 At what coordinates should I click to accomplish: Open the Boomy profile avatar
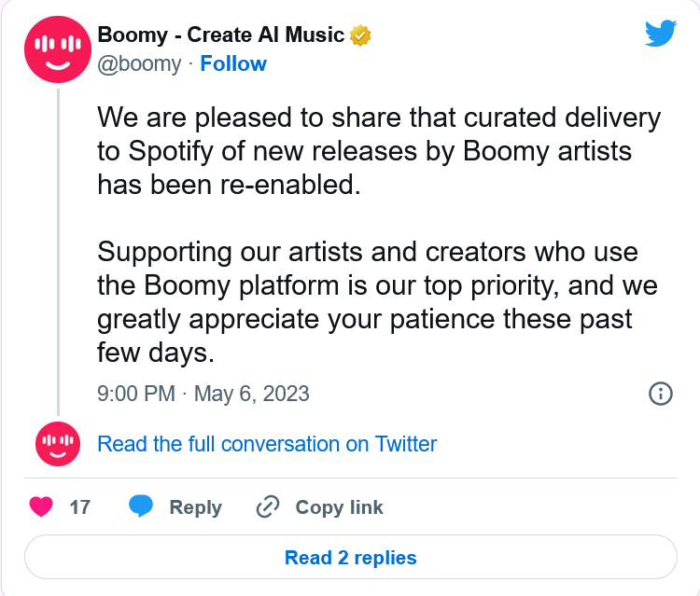[x=58, y=49]
